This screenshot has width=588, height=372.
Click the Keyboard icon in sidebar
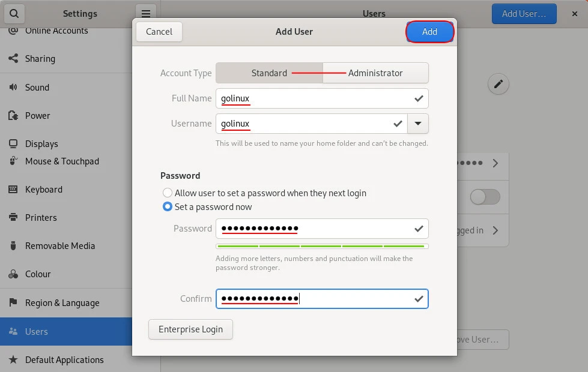coord(13,190)
